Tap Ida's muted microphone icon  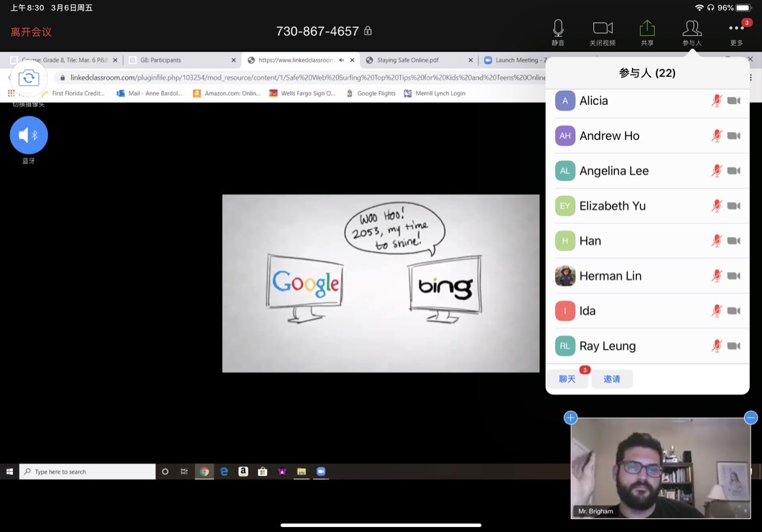coord(716,310)
